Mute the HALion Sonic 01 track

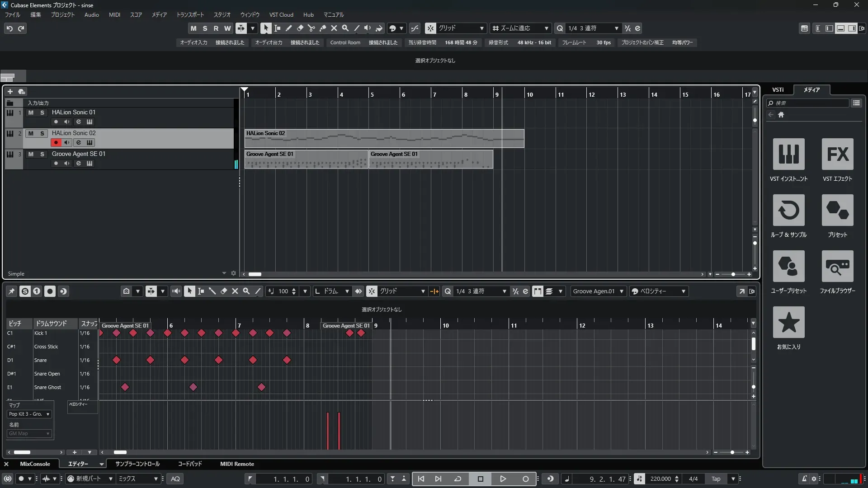31,113
